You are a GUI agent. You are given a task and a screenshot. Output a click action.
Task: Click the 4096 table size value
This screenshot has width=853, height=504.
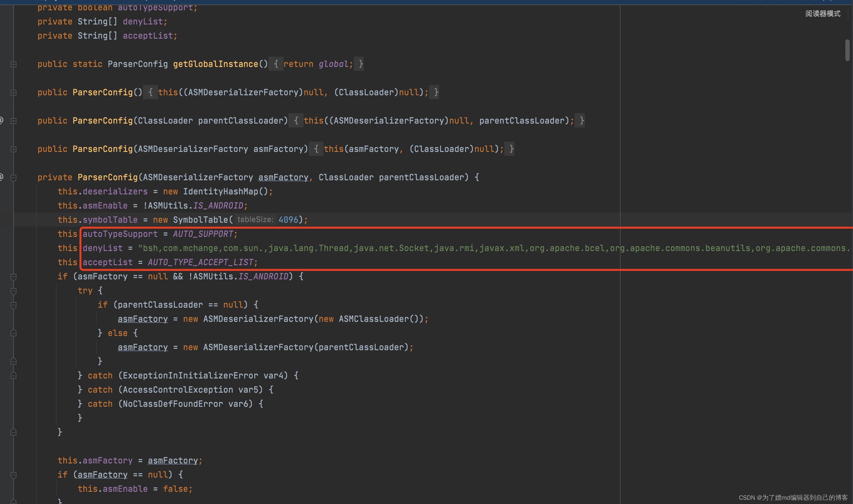pos(288,220)
